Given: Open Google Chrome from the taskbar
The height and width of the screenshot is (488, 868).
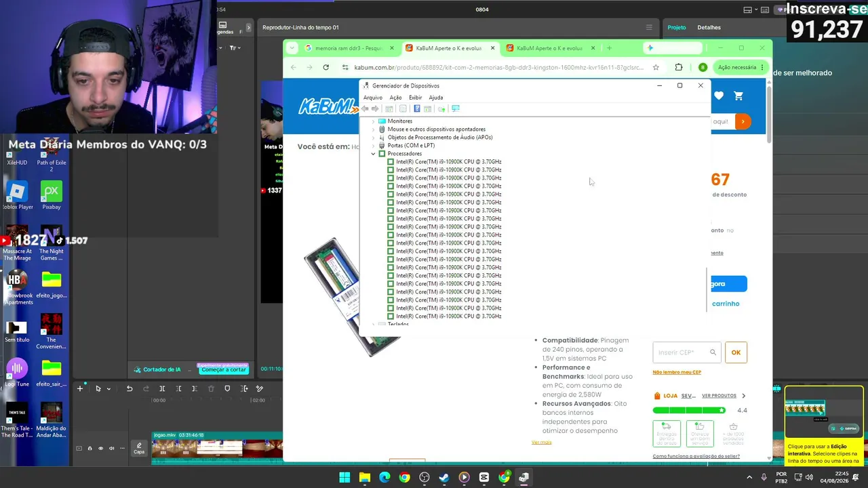Looking at the screenshot, I should (x=405, y=477).
